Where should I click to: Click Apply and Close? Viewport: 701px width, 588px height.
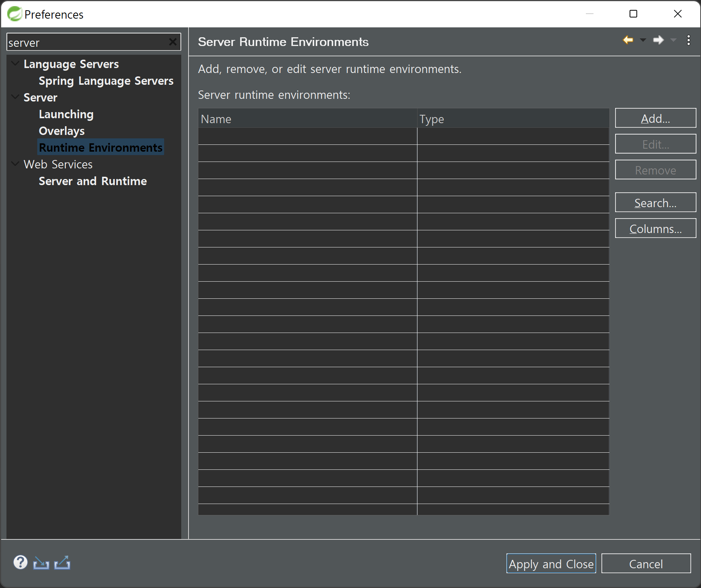point(551,563)
